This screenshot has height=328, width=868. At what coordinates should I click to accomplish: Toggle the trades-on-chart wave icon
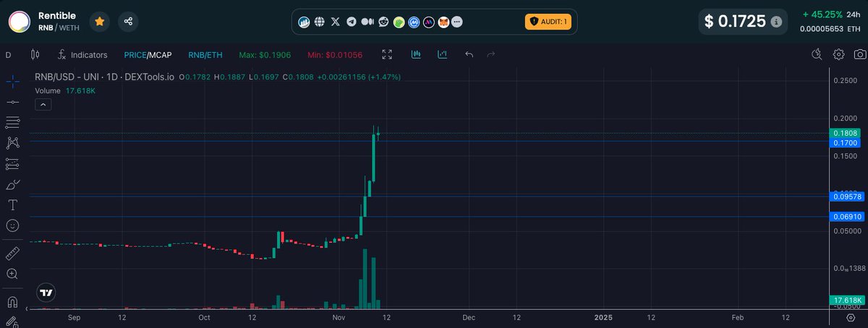tap(417, 55)
